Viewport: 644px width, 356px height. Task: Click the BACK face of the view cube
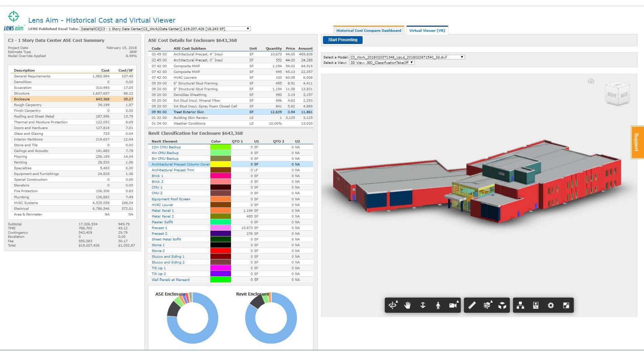pos(624,95)
